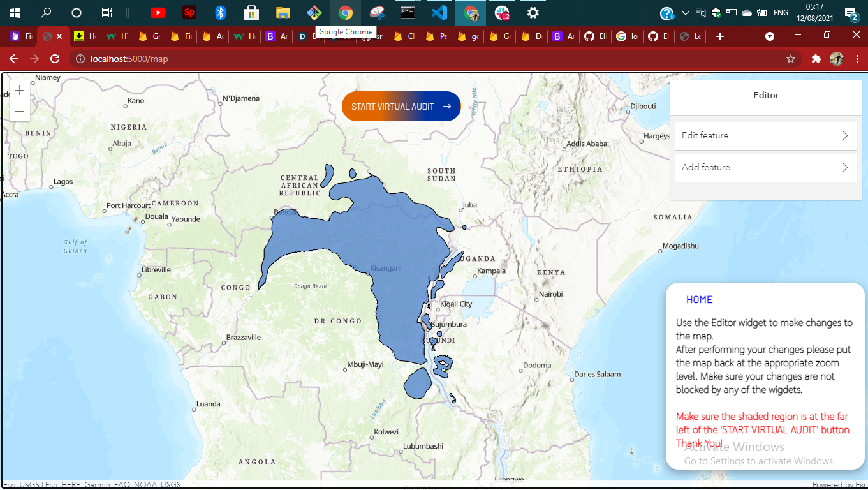Screen dimensions: 868x490
Task: Click the browser back navigation arrow
Action: click(x=13, y=58)
